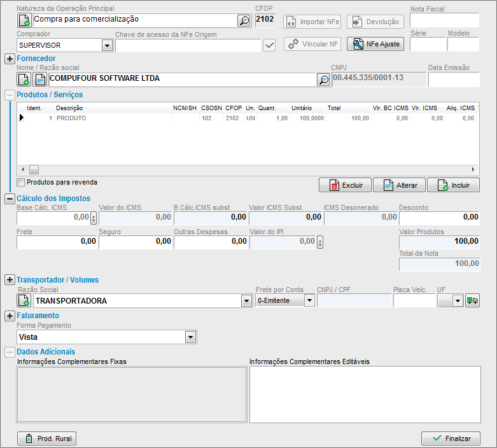Click the Devolução button
Screen dimensions: 497x448
tap(375, 22)
